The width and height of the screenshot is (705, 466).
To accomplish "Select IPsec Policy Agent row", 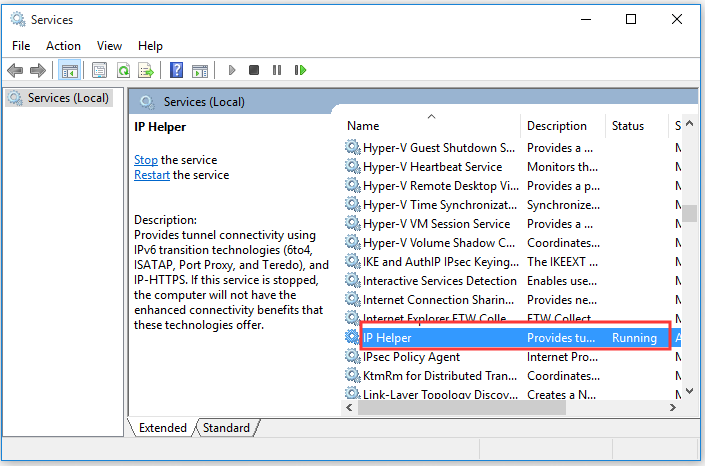I will (x=513, y=357).
